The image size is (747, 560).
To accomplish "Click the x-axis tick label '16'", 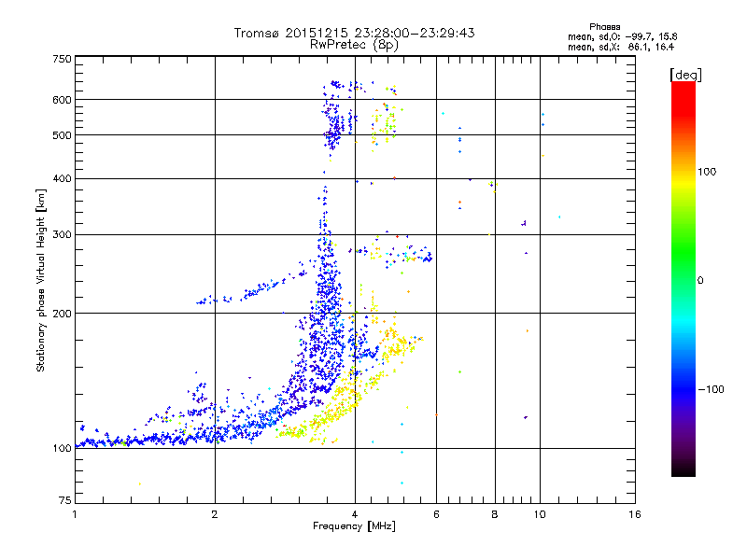I will tap(635, 514).
